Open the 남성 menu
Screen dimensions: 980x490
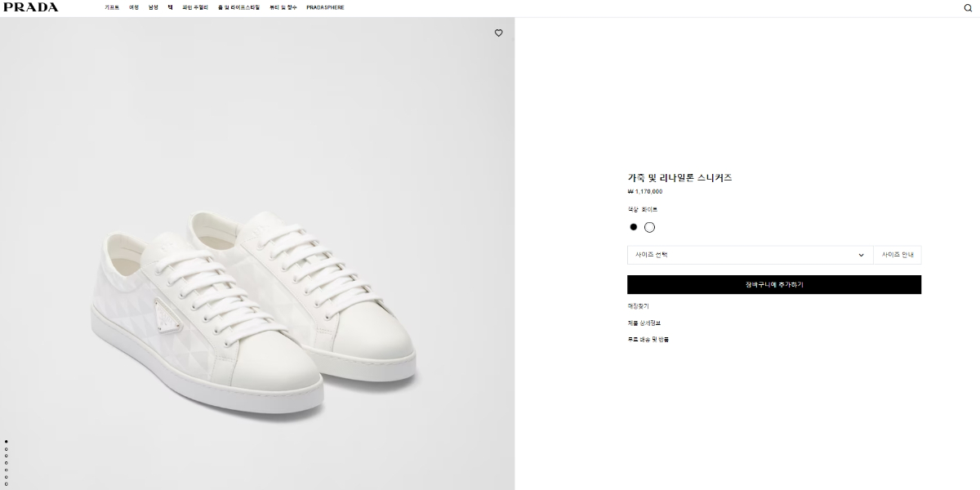tap(154, 7)
